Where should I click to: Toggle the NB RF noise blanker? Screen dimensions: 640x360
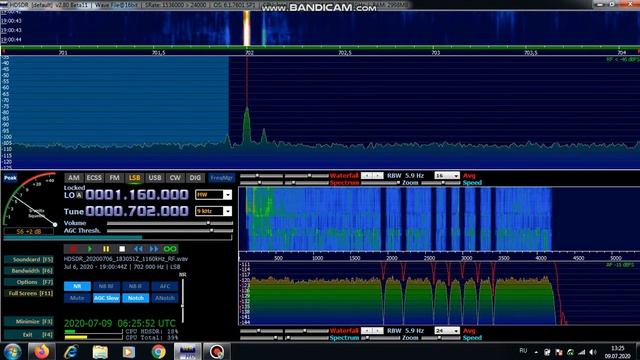106,286
